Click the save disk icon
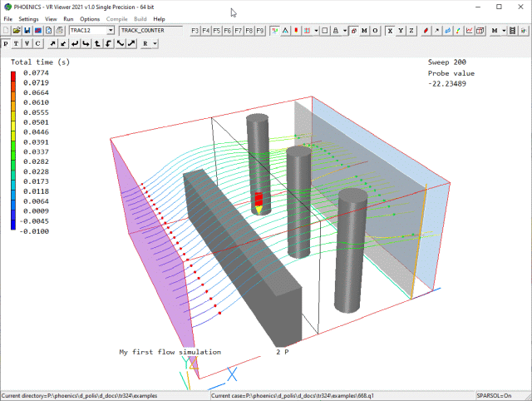This screenshot has height=401, width=532. coord(27,30)
